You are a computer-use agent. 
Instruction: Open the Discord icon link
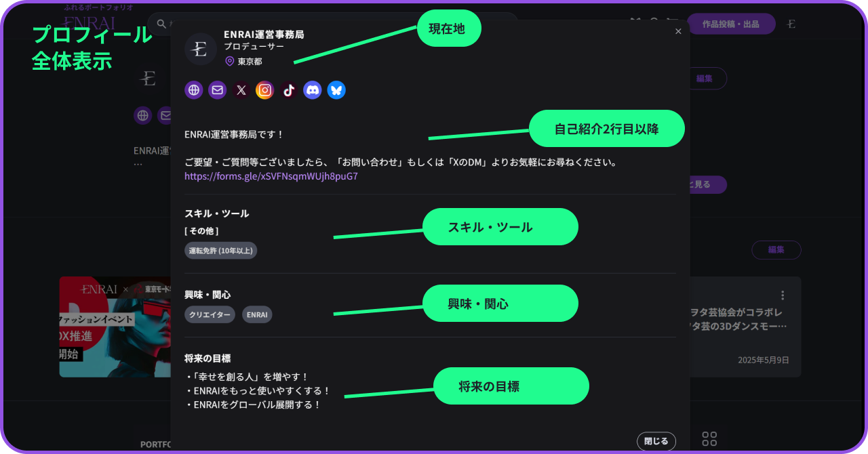coord(312,89)
